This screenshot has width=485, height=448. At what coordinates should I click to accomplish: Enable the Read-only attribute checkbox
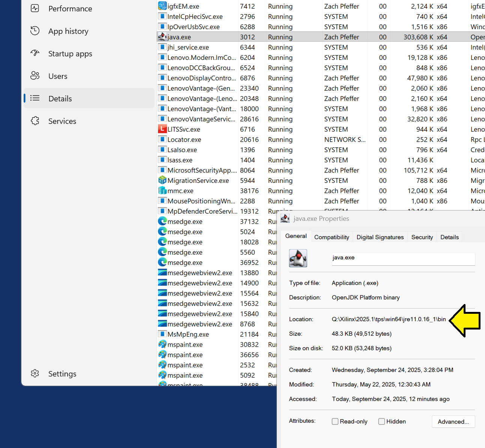coord(335,421)
